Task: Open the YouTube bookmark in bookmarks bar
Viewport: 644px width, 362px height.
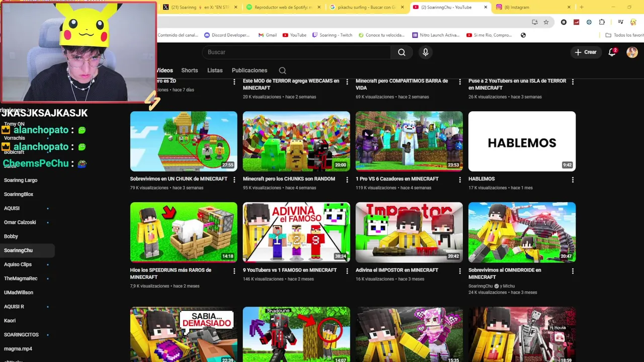Action: [x=294, y=35]
